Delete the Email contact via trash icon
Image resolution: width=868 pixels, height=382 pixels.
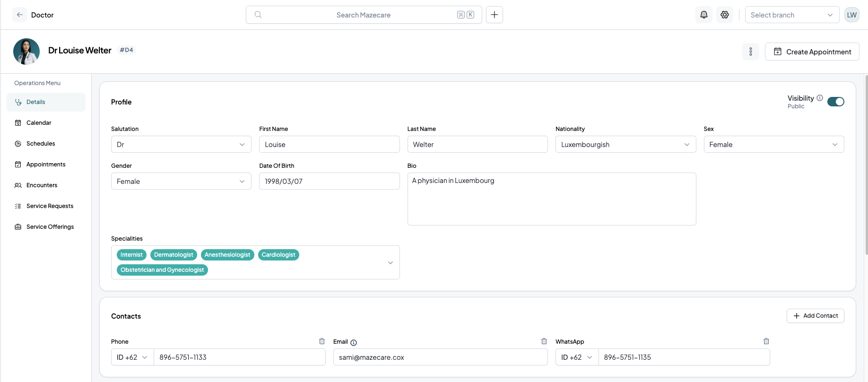coord(544,341)
